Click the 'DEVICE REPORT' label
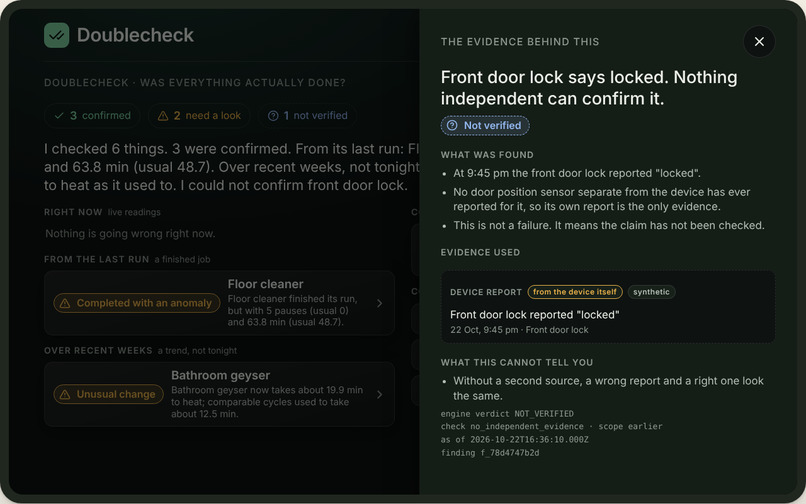806x504 pixels. click(486, 292)
